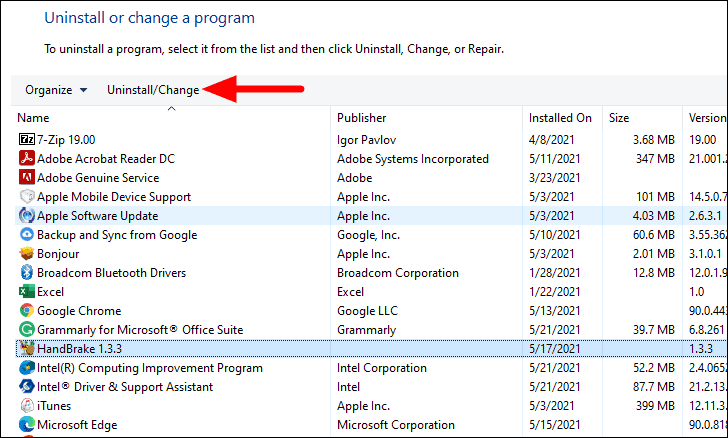This screenshot has height=438, width=728.
Task: Click the 1/28/2021 install date
Action: [554, 273]
